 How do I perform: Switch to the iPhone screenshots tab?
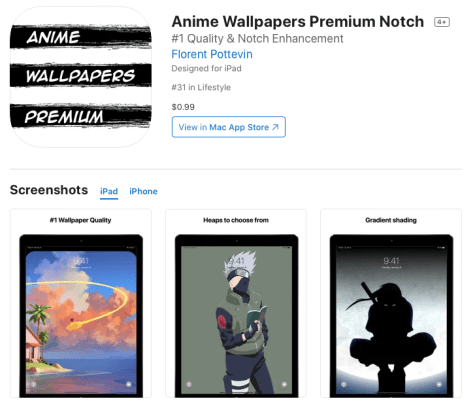coord(143,191)
